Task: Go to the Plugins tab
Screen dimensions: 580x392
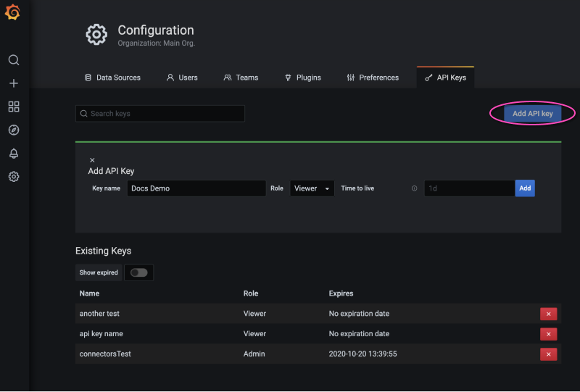Action: pyautogui.click(x=302, y=78)
